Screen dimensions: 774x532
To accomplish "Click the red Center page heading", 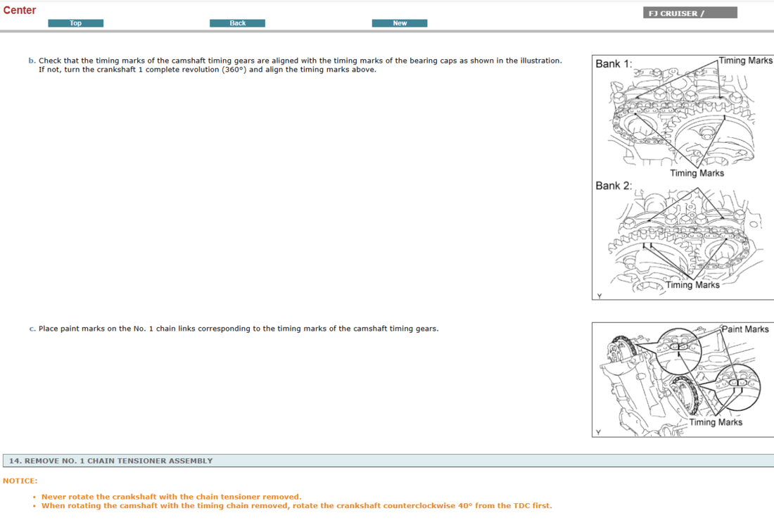I will (x=20, y=11).
